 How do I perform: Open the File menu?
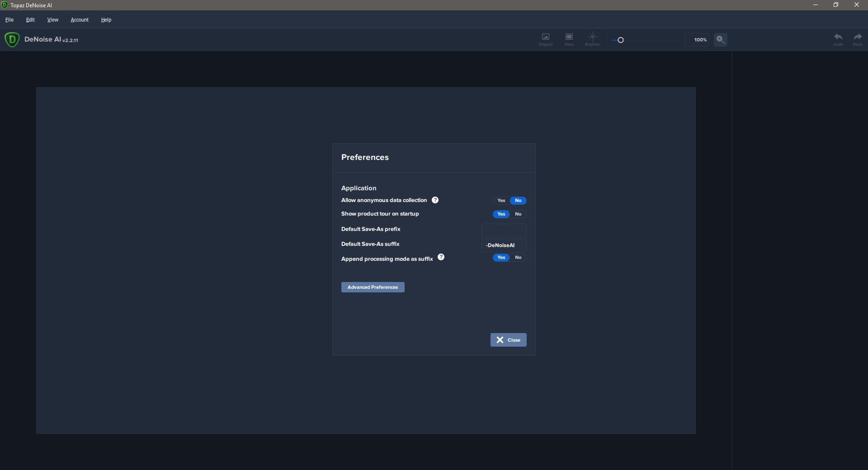tap(9, 20)
